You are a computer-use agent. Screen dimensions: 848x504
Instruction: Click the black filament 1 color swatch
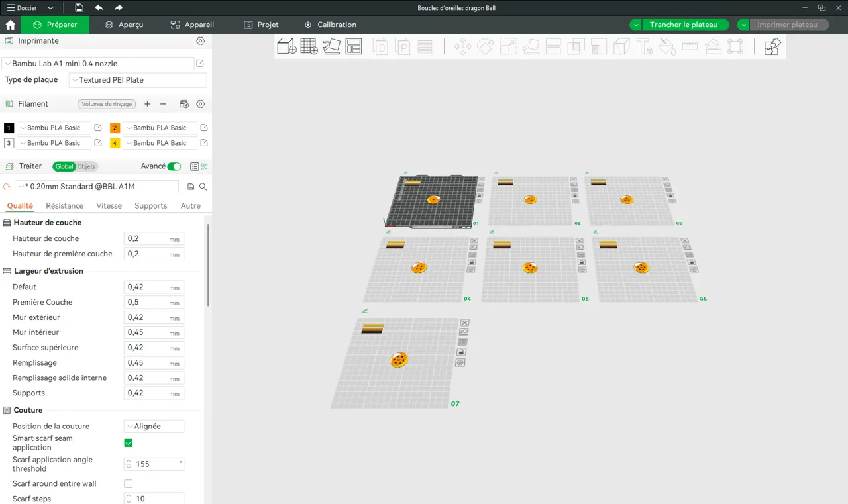(9, 128)
